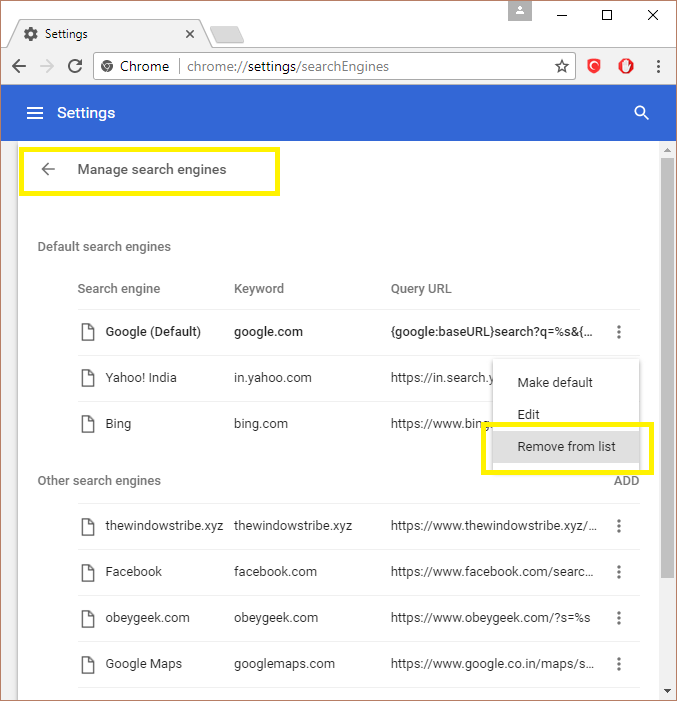Click the scrollbar up arrow
The height and width of the screenshot is (701, 677).
coord(667,150)
